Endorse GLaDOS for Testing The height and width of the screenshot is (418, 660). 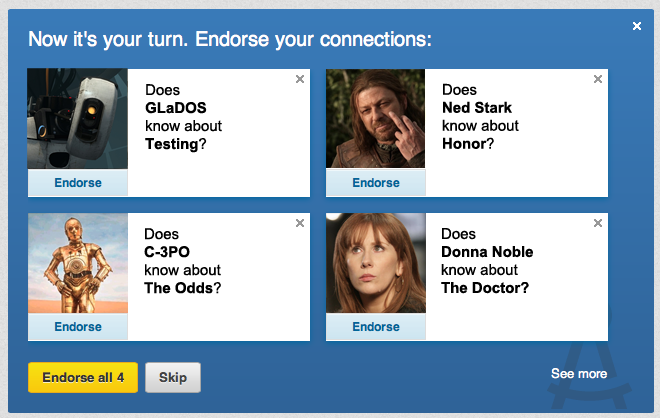78,183
